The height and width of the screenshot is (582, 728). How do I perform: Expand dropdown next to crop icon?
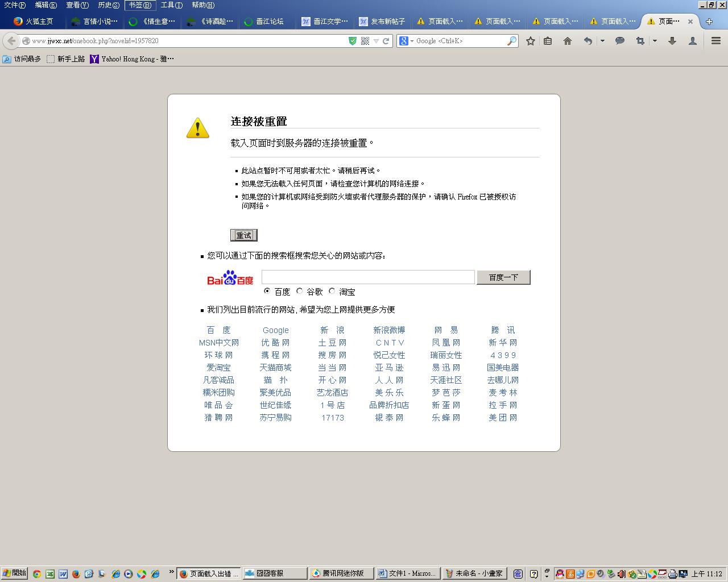click(655, 41)
